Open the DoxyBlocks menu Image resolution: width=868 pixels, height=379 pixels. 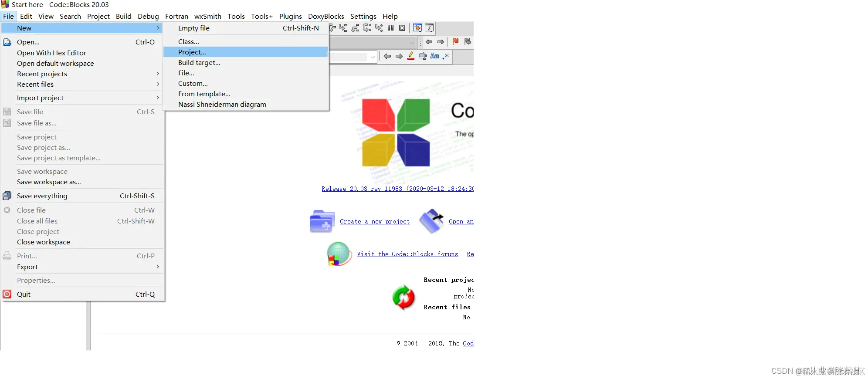[x=326, y=16]
